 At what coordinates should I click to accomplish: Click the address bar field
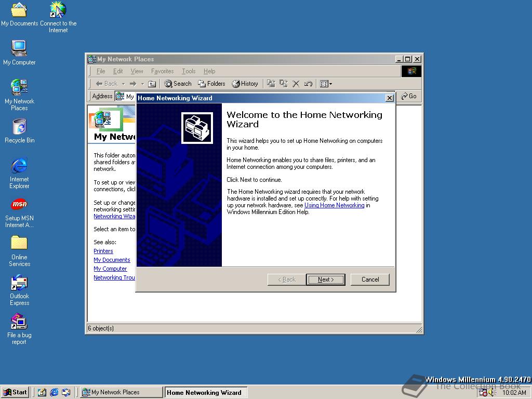pos(125,96)
